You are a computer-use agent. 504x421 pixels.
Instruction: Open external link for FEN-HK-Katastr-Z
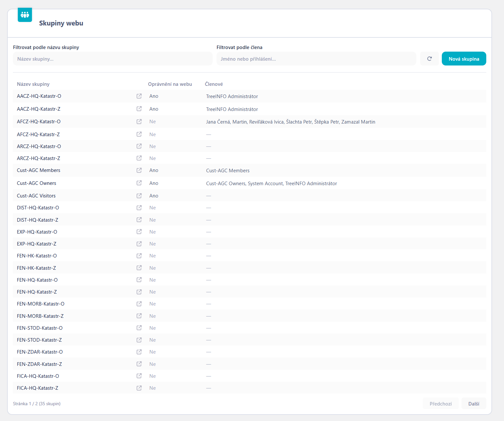(x=139, y=268)
